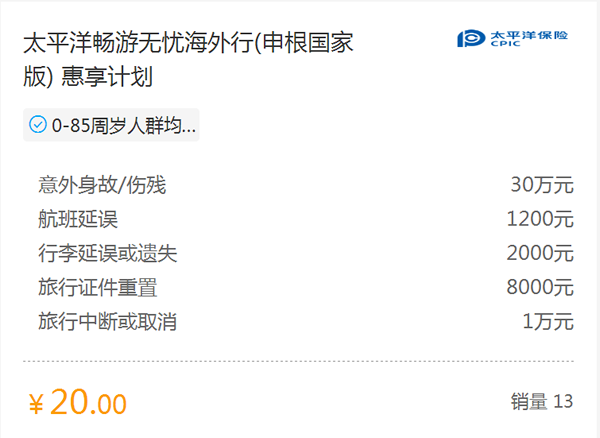
Task: Click the blue checkmark circle icon
Action: [x=38, y=125]
